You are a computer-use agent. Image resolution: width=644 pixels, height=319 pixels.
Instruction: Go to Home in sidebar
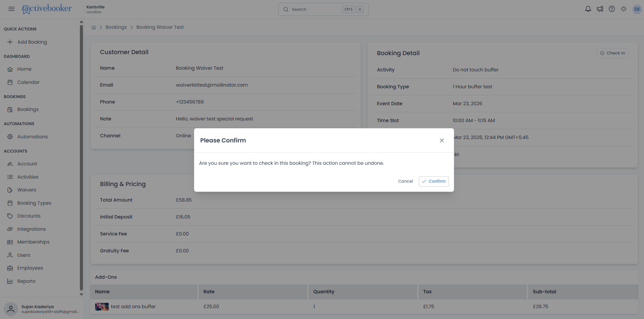click(24, 69)
